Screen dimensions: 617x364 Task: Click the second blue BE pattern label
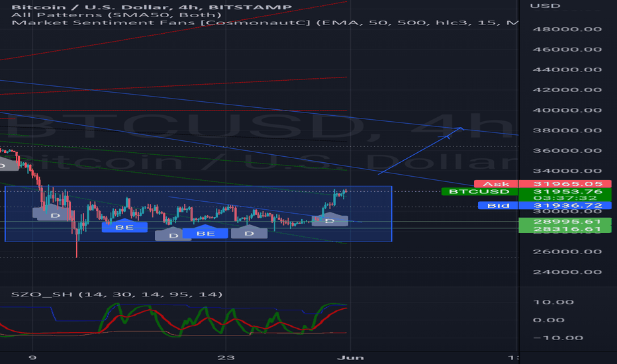click(x=205, y=234)
